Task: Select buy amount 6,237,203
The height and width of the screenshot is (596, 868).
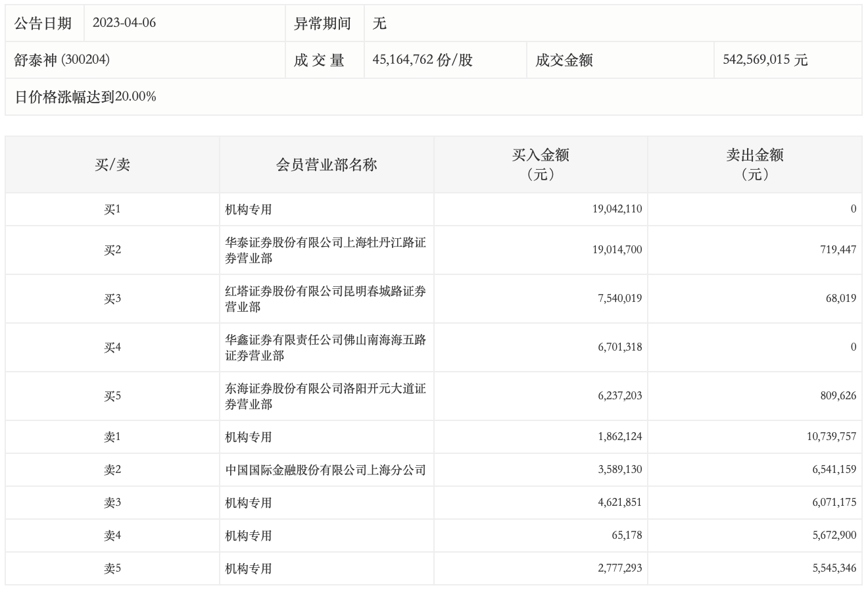Action: tap(620, 396)
